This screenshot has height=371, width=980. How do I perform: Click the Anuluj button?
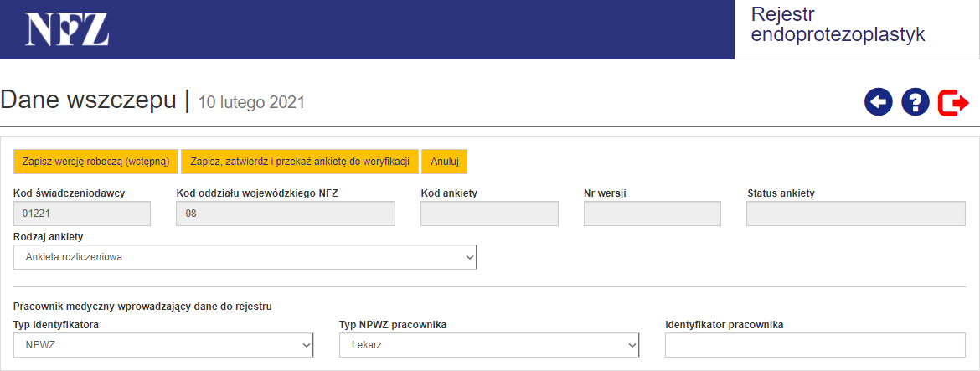[x=444, y=162]
